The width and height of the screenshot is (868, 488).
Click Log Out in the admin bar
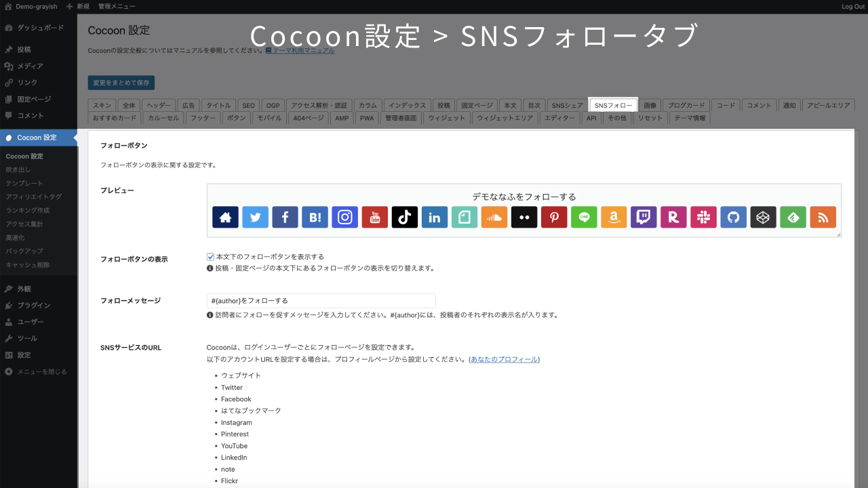(853, 6)
